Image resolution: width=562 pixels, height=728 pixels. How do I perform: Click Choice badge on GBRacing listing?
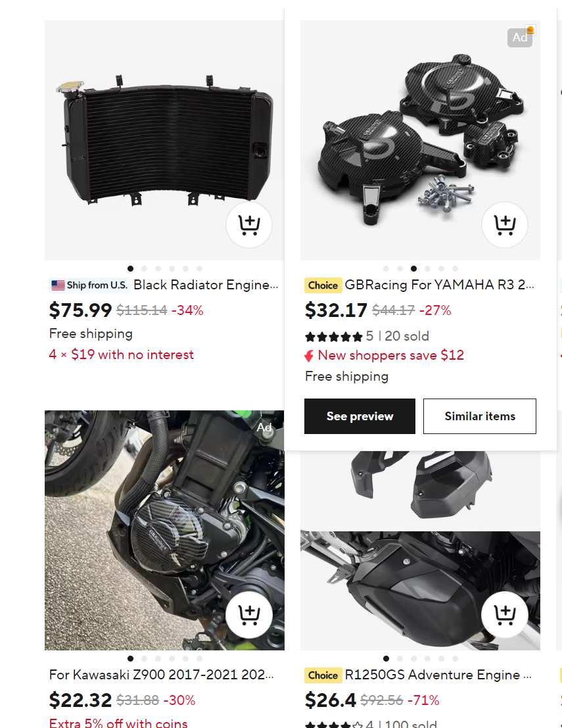click(323, 285)
